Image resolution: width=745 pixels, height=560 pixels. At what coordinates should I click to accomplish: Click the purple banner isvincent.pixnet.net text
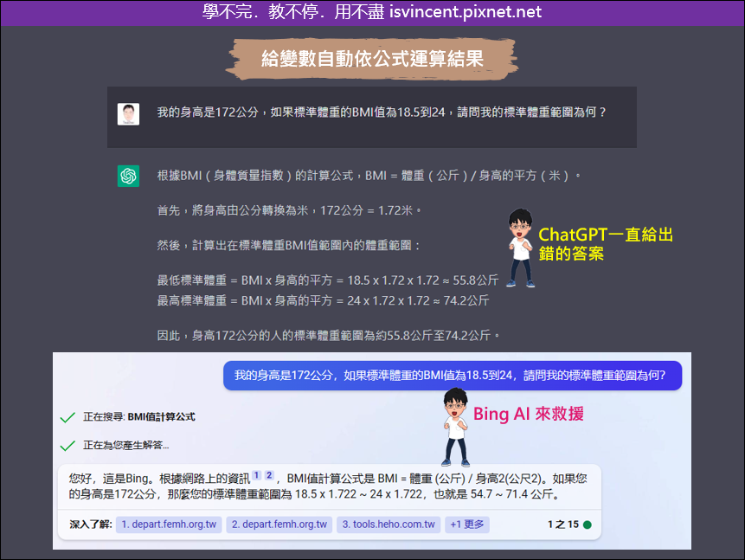coord(466,11)
